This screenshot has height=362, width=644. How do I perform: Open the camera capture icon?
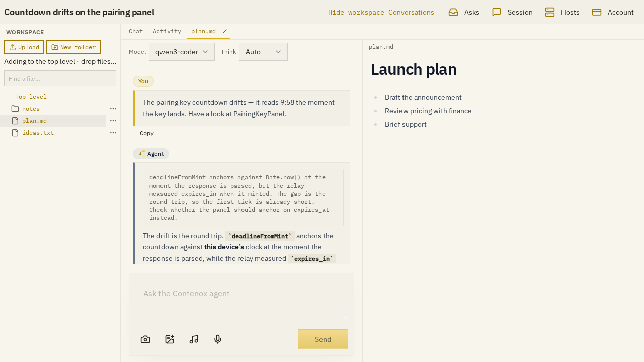[145, 339]
